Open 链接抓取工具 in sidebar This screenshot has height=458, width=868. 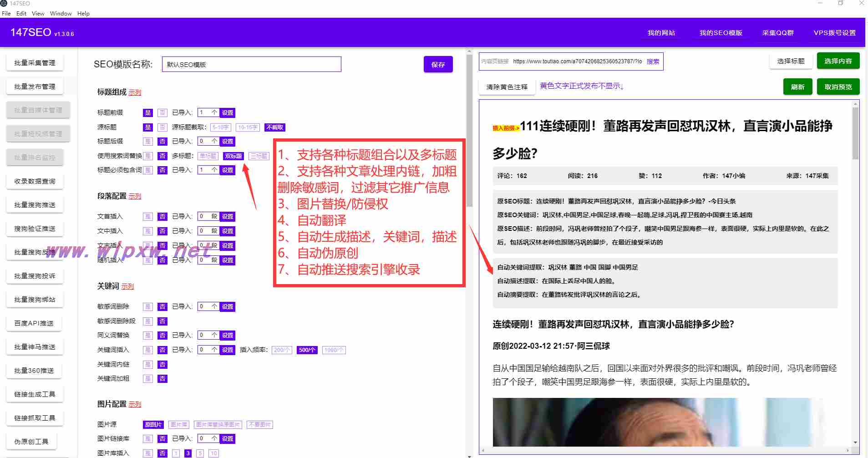click(x=35, y=418)
